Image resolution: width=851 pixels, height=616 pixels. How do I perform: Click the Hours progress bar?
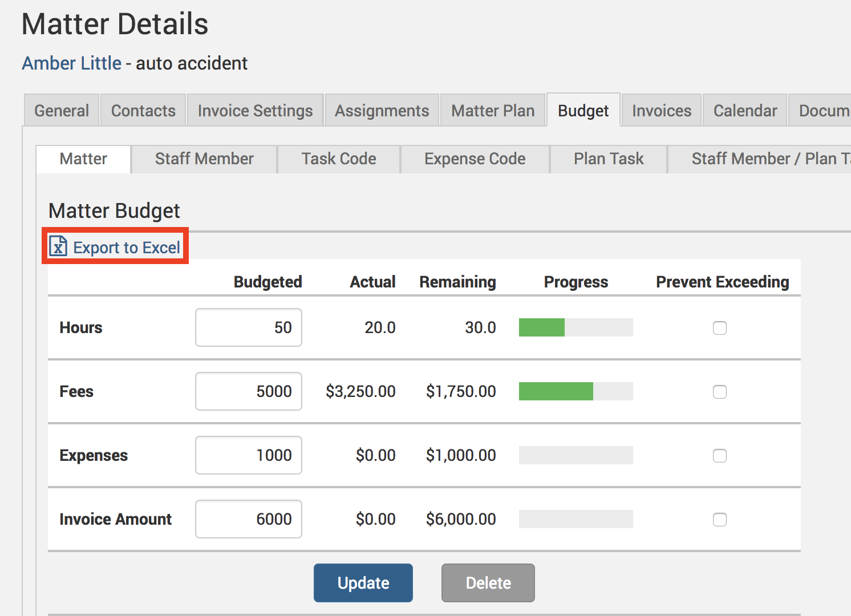(x=576, y=327)
